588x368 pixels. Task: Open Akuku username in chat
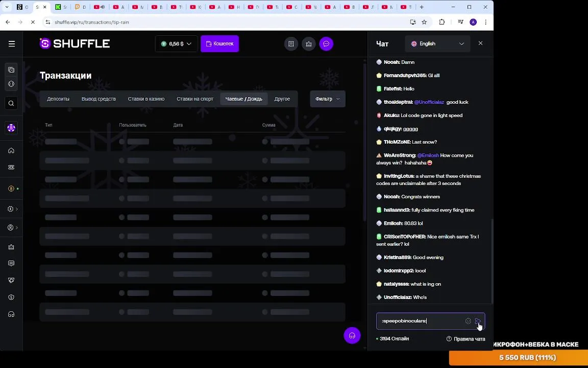click(x=391, y=116)
